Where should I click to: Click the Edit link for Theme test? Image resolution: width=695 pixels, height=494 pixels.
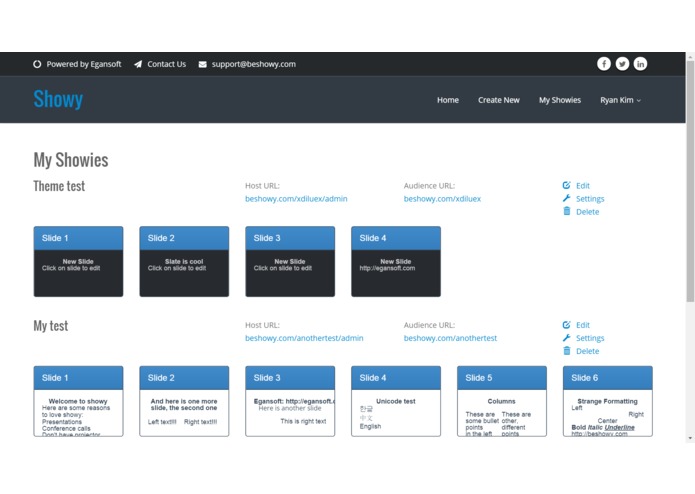[583, 186]
